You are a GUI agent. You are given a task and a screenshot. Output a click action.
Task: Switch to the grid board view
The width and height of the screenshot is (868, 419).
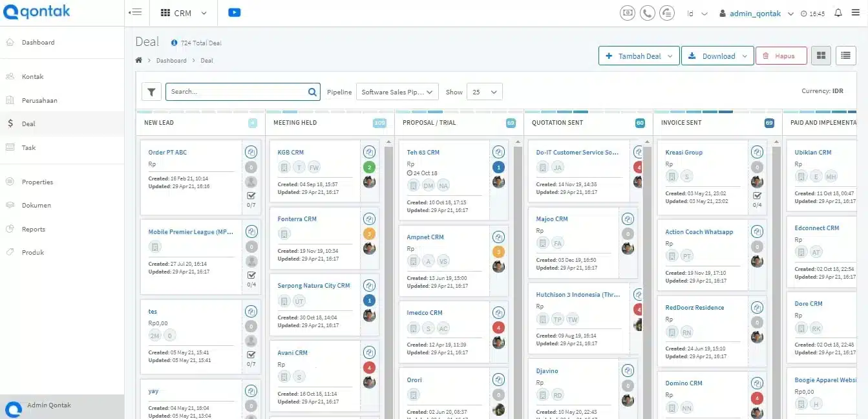click(x=821, y=56)
